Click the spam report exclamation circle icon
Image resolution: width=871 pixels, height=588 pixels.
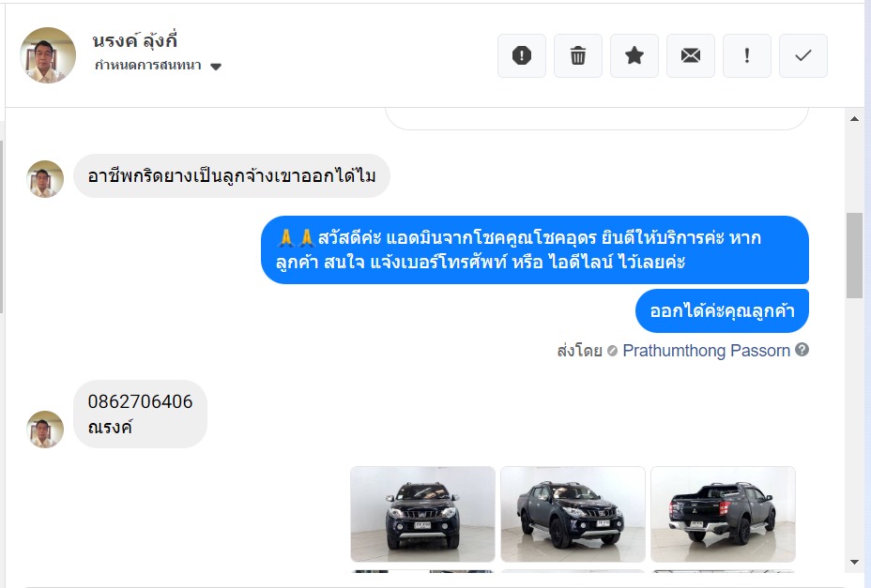click(x=522, y=55)
